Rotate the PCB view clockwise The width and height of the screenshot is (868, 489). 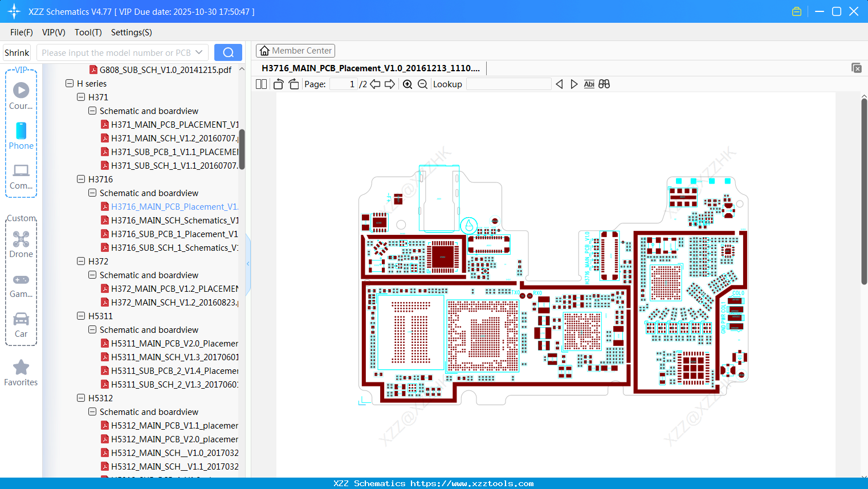[x=293, y=84]
